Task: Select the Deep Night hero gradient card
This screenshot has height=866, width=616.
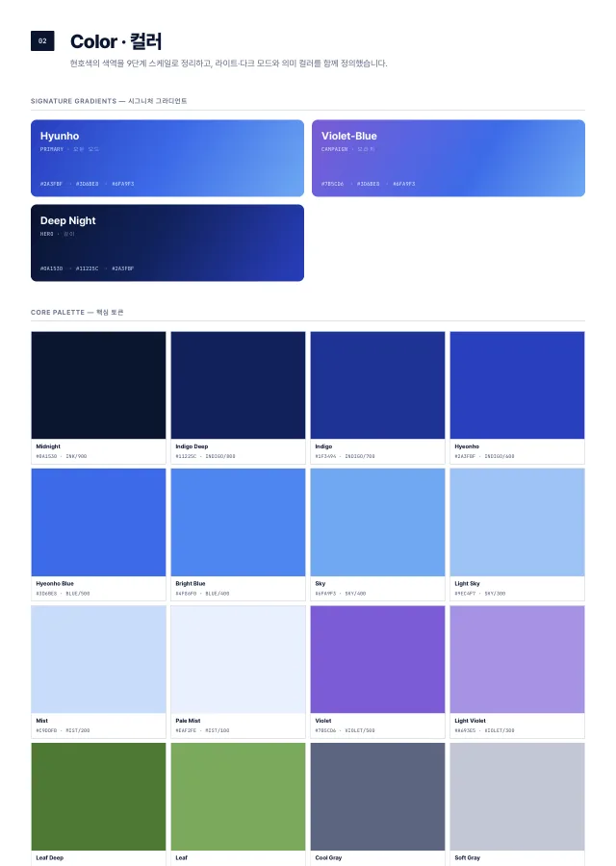Action: tap(167, 243)
